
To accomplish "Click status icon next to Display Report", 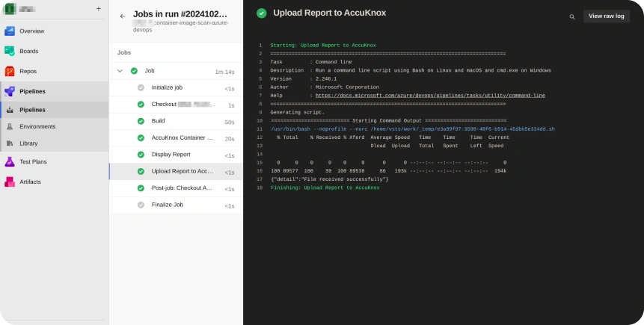I will tap(141, 155).
